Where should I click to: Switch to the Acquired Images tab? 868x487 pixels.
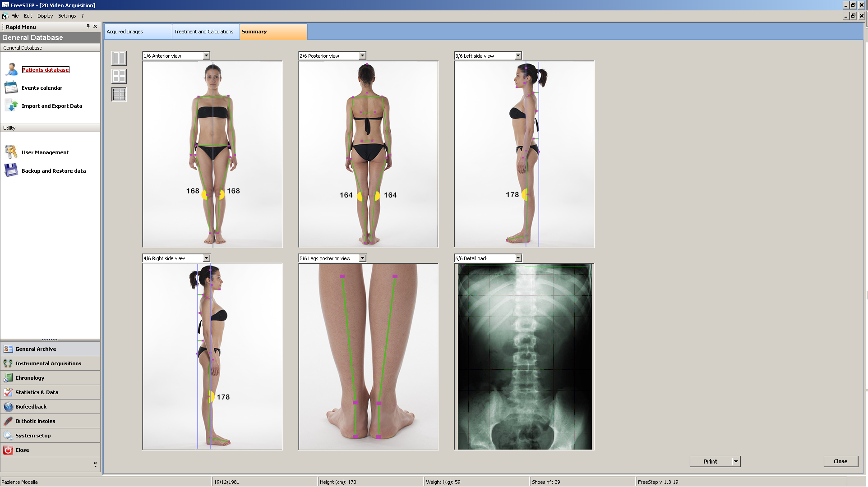[138, 32]
